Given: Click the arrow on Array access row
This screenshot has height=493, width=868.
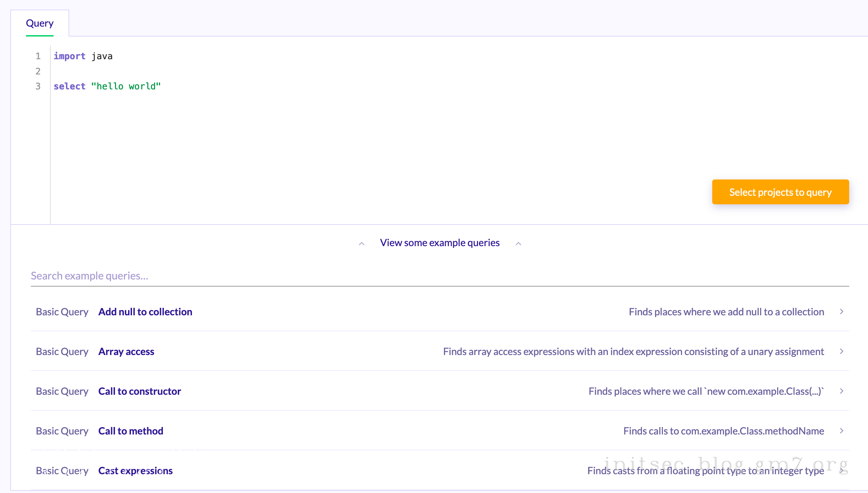Looking at the screenshot, I should [x=841, y=351].
